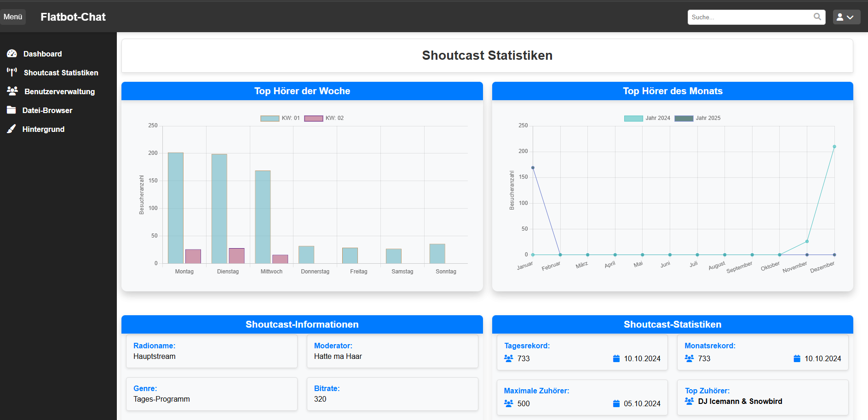Click the Januar 2025 data point
This screenshot has height=420, width=868.
click(533, 168)
